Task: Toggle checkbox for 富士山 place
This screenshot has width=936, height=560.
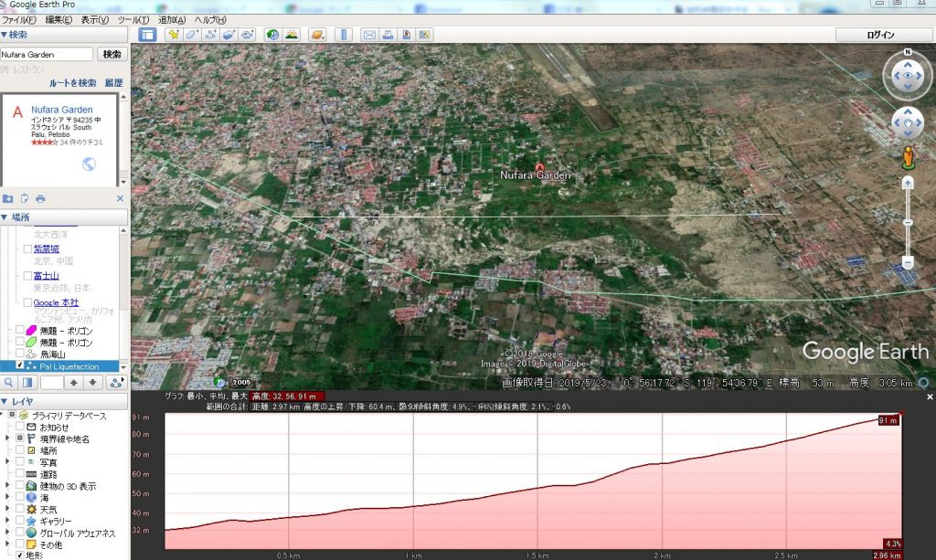Action: 27,276
